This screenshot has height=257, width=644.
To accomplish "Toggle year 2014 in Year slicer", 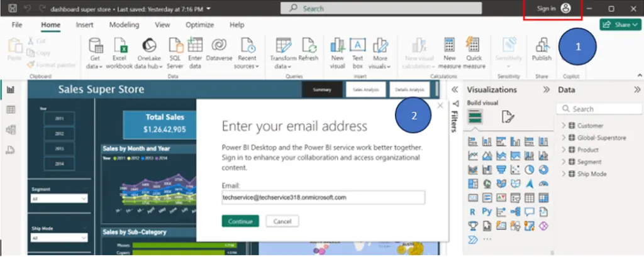I will 60,164.
